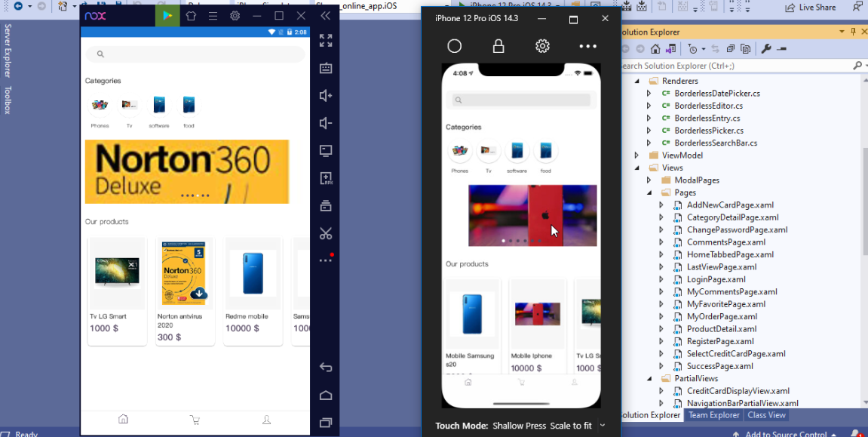Select BorderlessEntry.cs file
The image size is (868, 437).
click(x=707, y=118)
